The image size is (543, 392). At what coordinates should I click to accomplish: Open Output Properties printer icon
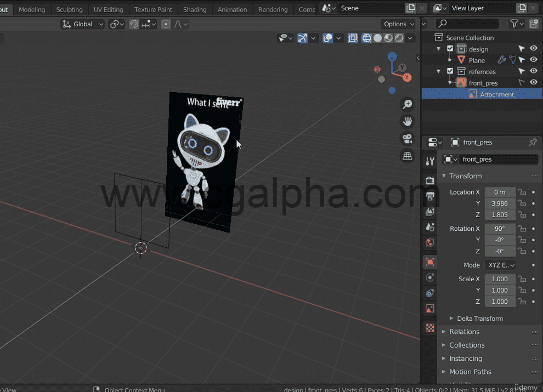click(x=429, y=196)
